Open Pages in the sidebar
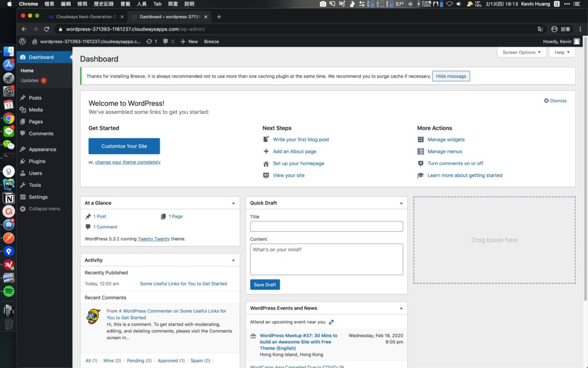The width and height of the screenshot is (588, 368). coord(36,122)
